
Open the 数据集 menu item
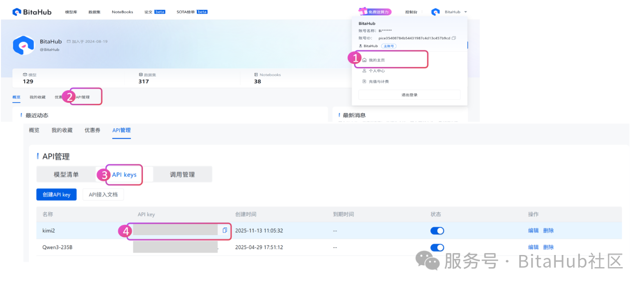(94, 12)
